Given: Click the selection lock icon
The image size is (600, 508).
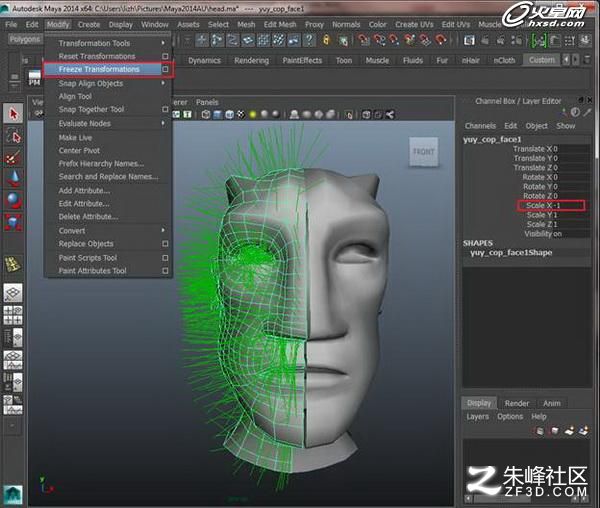Looking at the screenshot, I should point(326,40).
